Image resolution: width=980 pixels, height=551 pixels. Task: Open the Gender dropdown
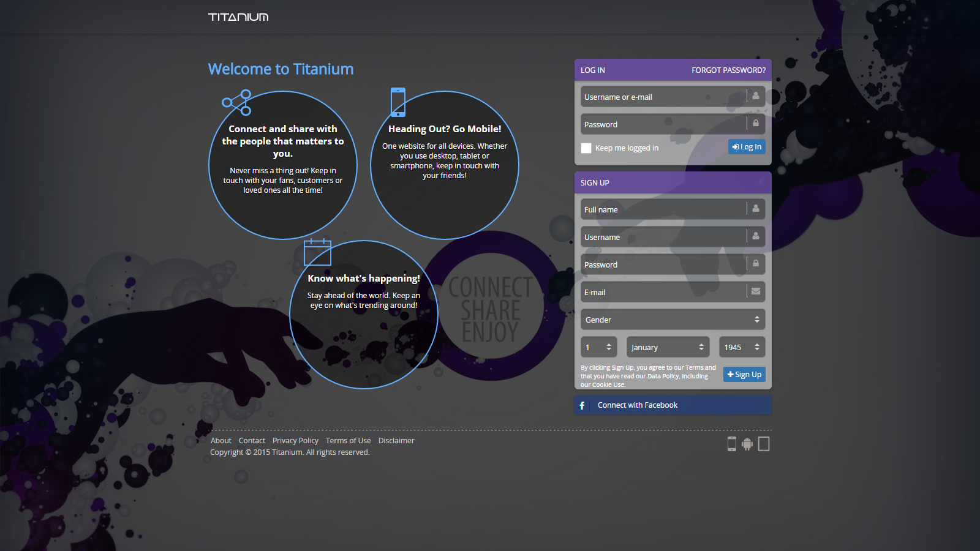coord(673,320)
